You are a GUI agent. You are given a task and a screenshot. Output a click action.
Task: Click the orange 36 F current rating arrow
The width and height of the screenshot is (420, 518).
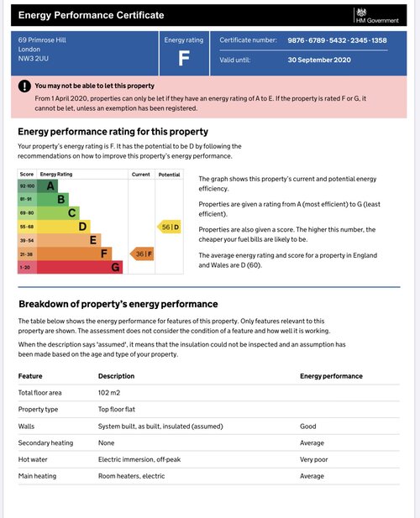point(142,254)
